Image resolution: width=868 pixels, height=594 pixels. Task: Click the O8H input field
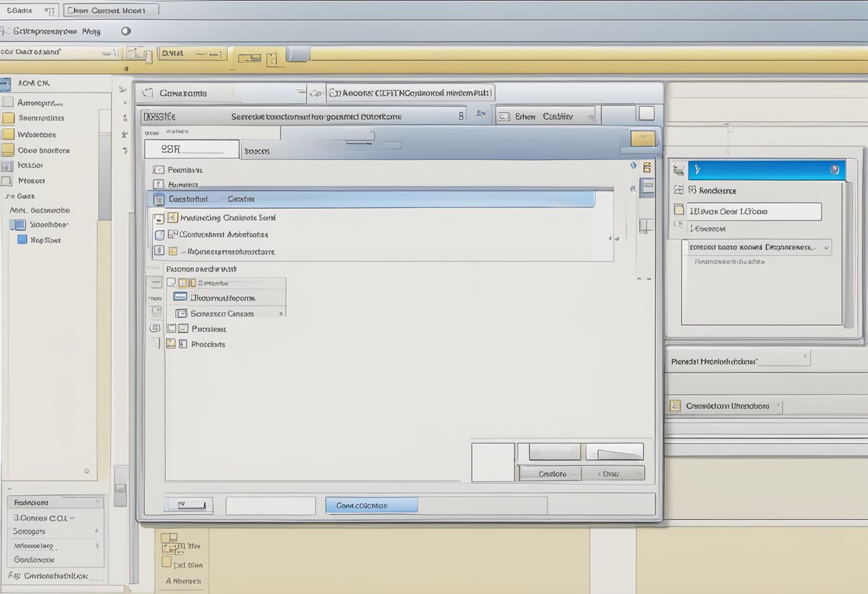(x=191, y=149)
